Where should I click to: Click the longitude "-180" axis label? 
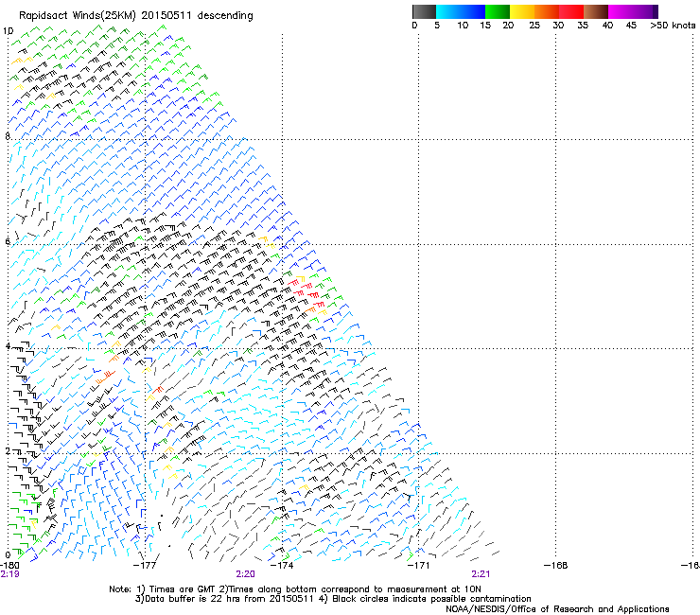(9, 566)
